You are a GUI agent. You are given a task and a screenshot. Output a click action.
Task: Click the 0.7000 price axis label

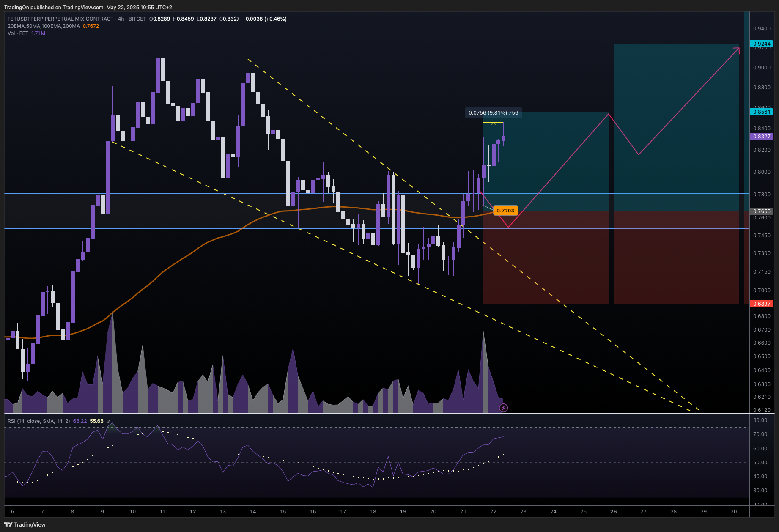[x=762, y=291]
